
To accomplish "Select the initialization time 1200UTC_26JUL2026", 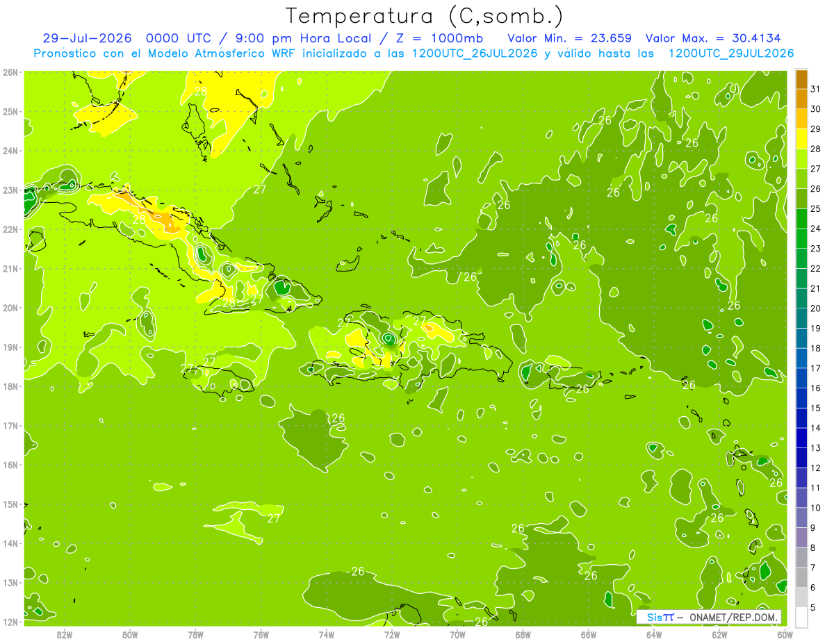I will click(x=475, y=53).
